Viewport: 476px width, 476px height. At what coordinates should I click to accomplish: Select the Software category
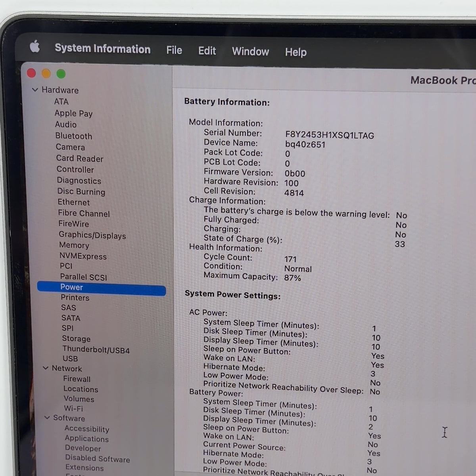69,418
